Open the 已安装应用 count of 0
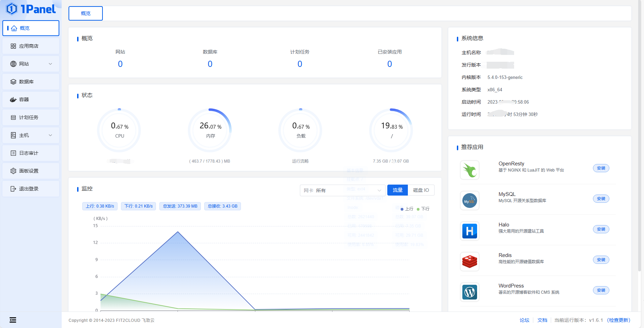 click(x=390, y=64)
